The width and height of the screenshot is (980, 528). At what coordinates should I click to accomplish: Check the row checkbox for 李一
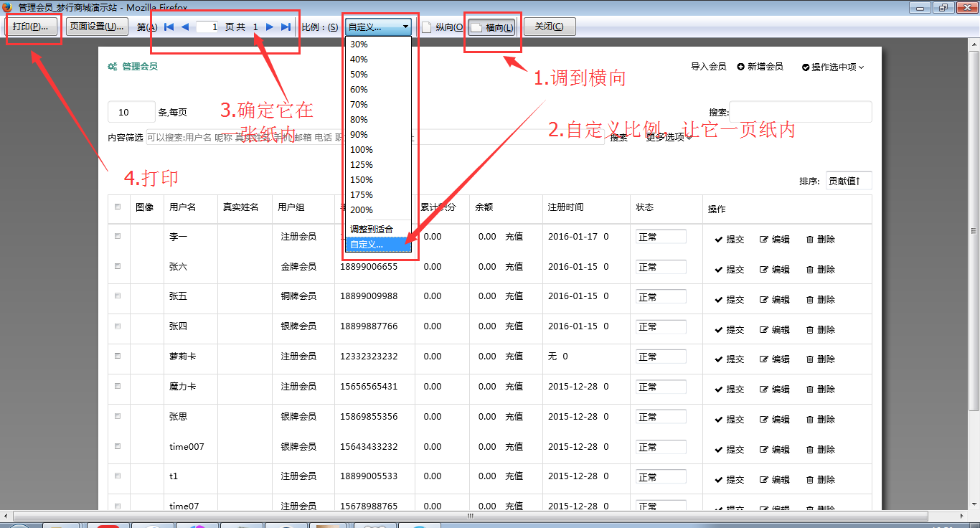coord(118,236)
